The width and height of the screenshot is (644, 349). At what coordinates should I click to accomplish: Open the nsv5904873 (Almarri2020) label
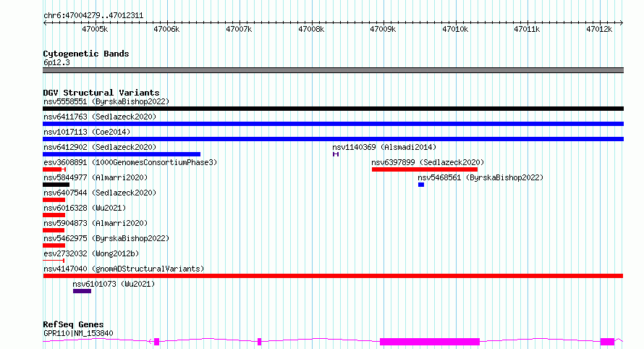point(96,223)
